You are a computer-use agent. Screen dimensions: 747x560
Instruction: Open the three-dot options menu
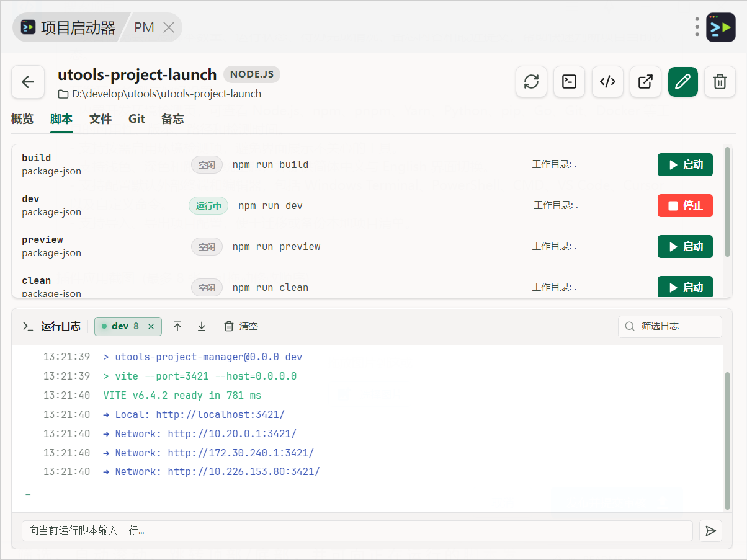click(x=697, y=27)
